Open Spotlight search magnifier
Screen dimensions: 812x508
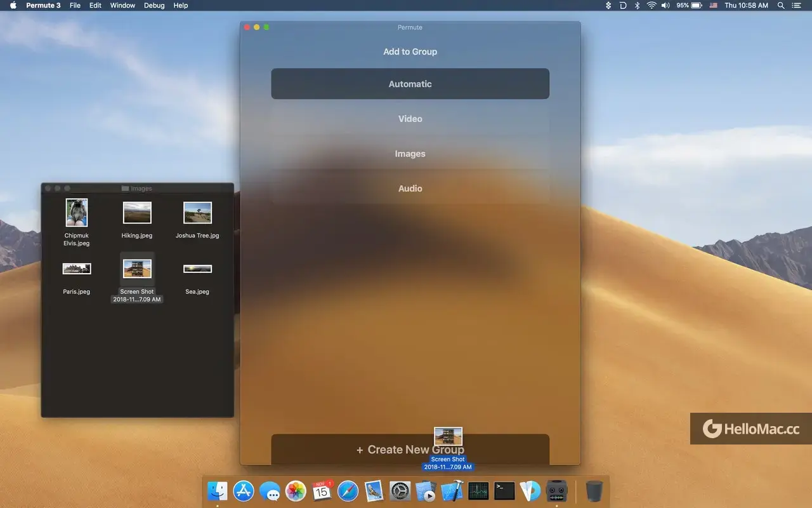pos(782,5)
